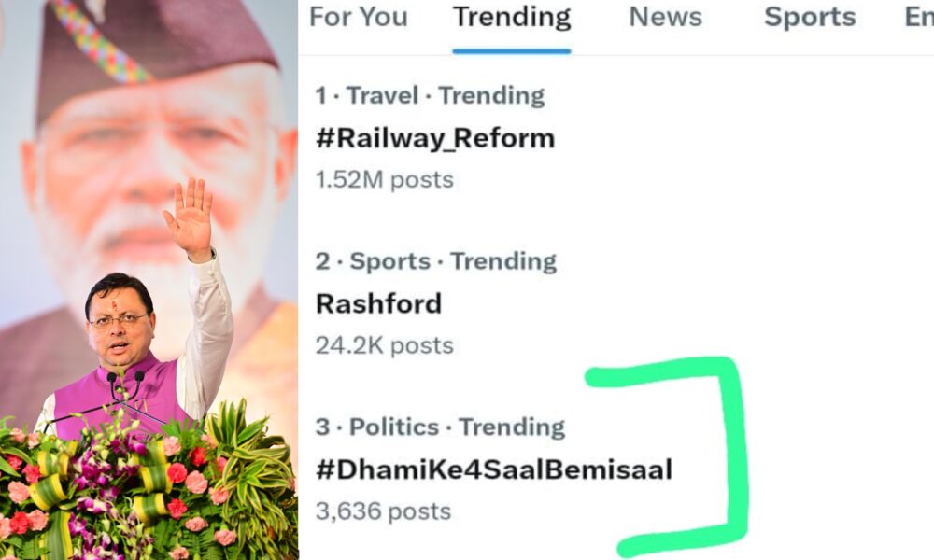Viewport: 934px width, 560px height.
Task: Open the #DhamiKe4SaalBemisaal hashtag
Action: click(493, 469)
